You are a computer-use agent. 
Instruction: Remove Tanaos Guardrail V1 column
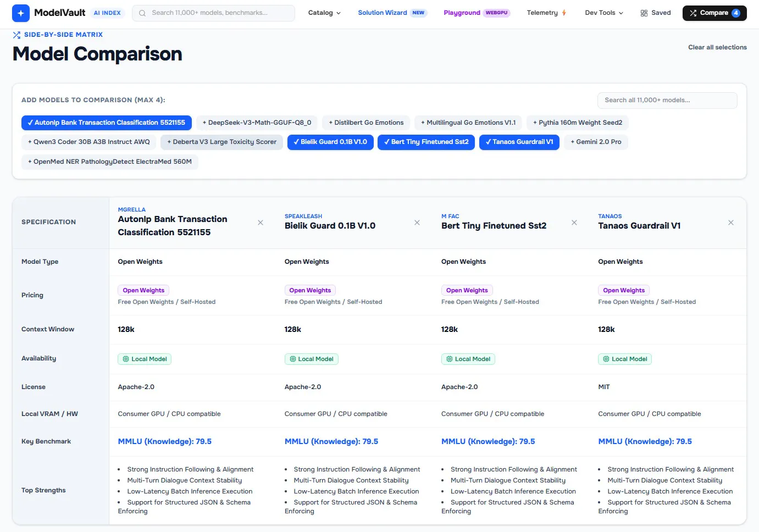point(731,223)
